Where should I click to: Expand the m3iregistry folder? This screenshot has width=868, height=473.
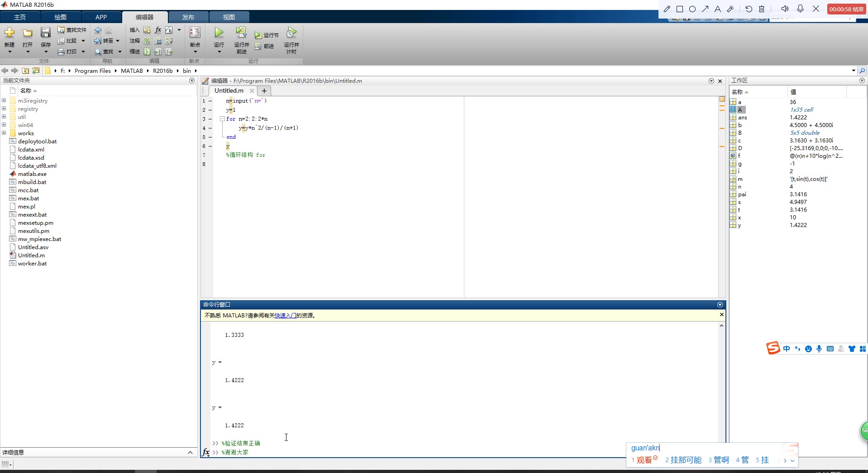tap(4, 100)
